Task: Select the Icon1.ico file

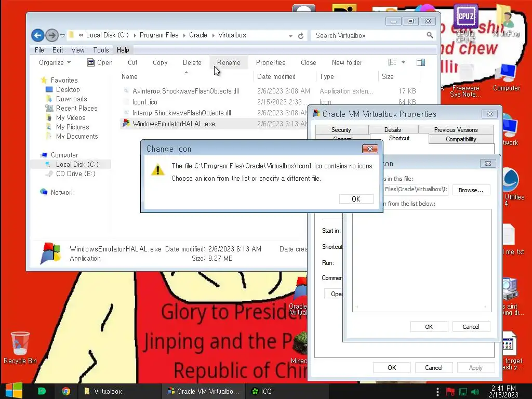Action: 144,102
